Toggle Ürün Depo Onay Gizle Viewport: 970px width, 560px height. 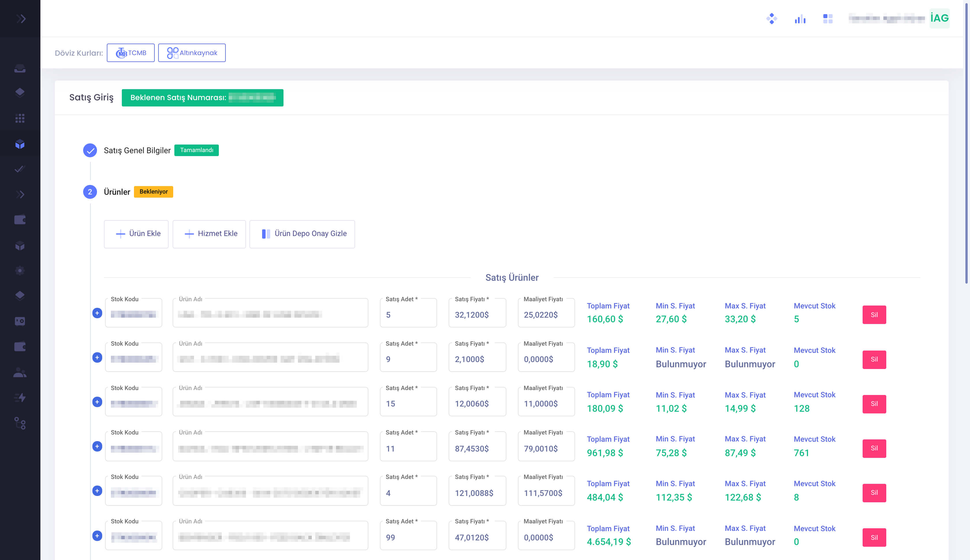point(302,234)
